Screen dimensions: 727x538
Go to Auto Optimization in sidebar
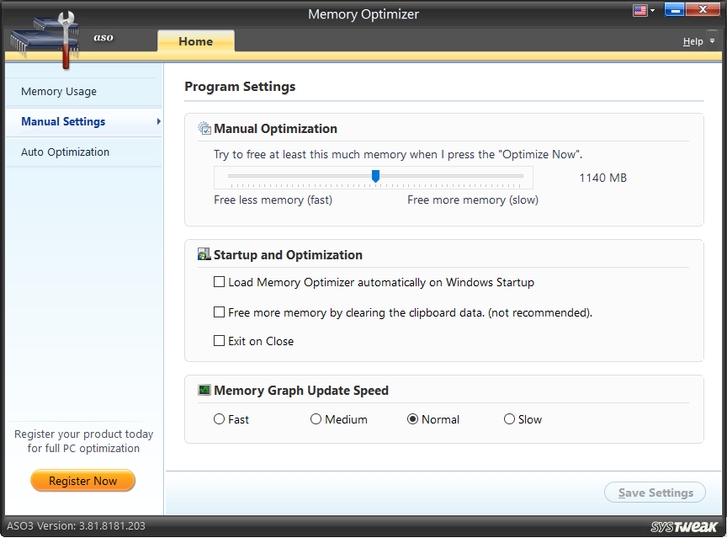tap(84, 152)
